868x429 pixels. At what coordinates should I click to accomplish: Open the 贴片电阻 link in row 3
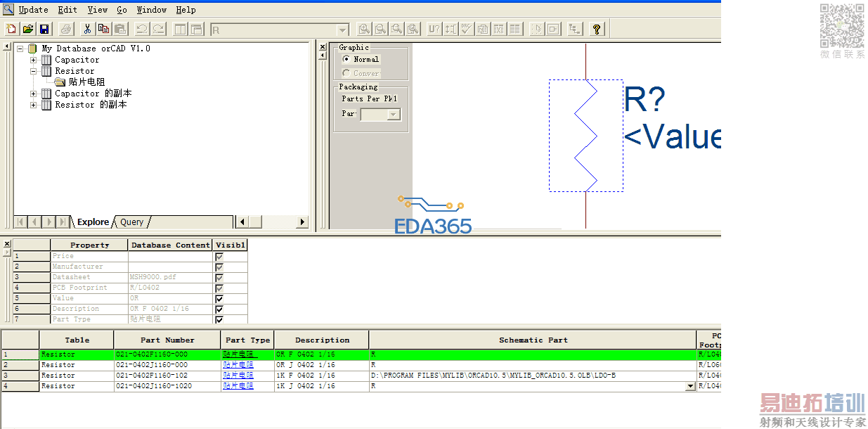click(238, 376)
